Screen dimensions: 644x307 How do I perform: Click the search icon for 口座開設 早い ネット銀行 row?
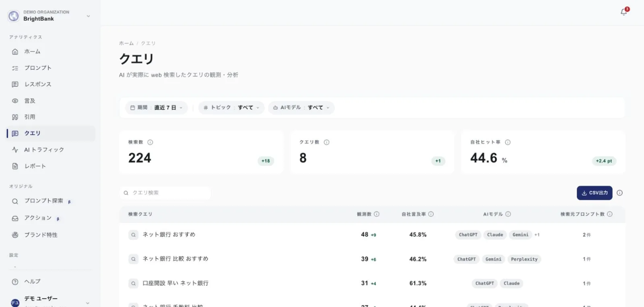point(133,284)
